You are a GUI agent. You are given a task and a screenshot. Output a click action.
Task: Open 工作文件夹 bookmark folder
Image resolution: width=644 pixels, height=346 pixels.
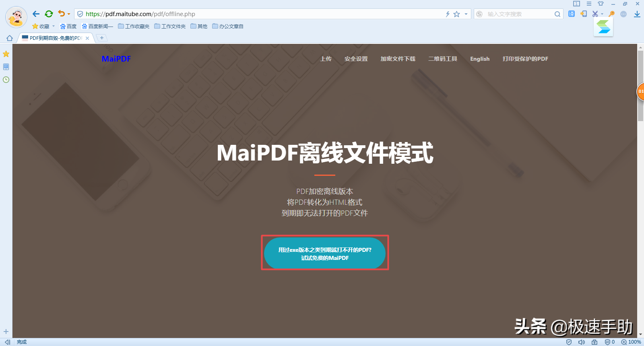[x=170, y=26]
